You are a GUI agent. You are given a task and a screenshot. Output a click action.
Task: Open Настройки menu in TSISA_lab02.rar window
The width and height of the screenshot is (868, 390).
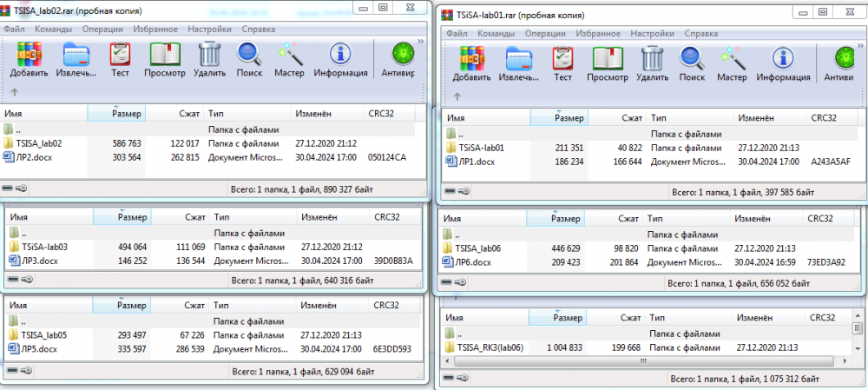[x=211, y=29]
